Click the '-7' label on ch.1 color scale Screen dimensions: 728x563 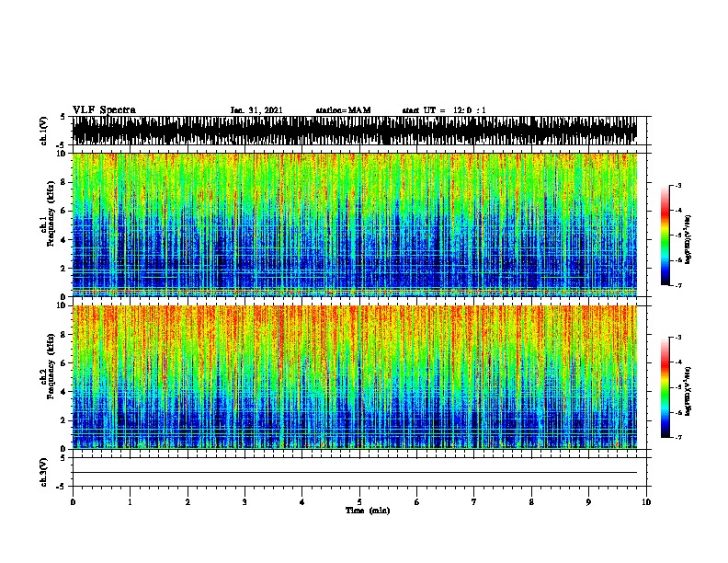pyautogui.click(x=677, y=285)
